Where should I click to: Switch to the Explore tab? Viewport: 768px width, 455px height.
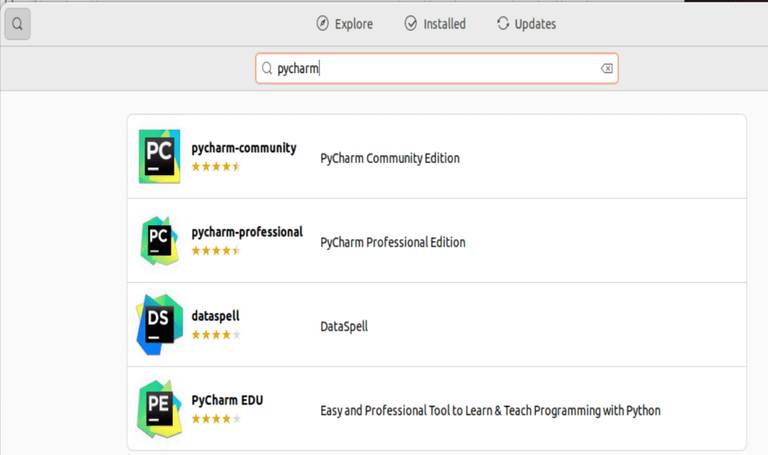click(344, 24)
